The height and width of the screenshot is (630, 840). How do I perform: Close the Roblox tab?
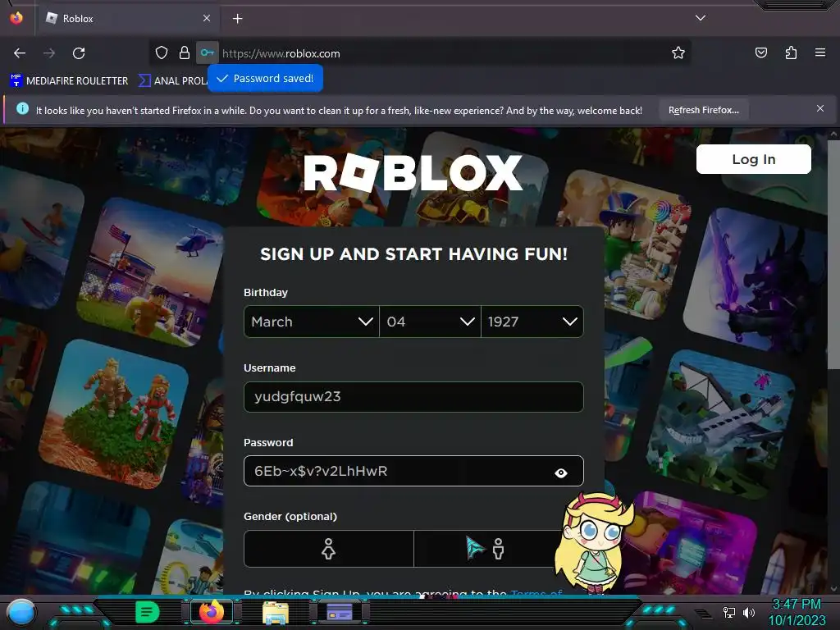(x=207, y=18)
